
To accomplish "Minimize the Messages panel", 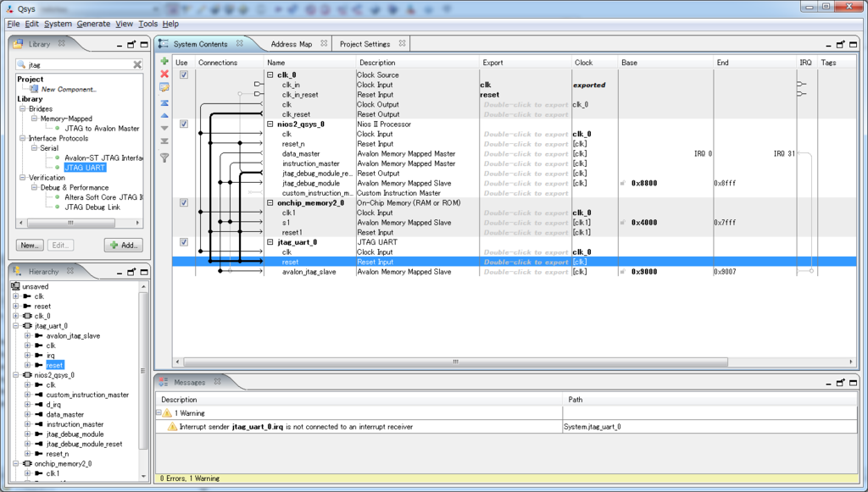I will tap(829, 383).
